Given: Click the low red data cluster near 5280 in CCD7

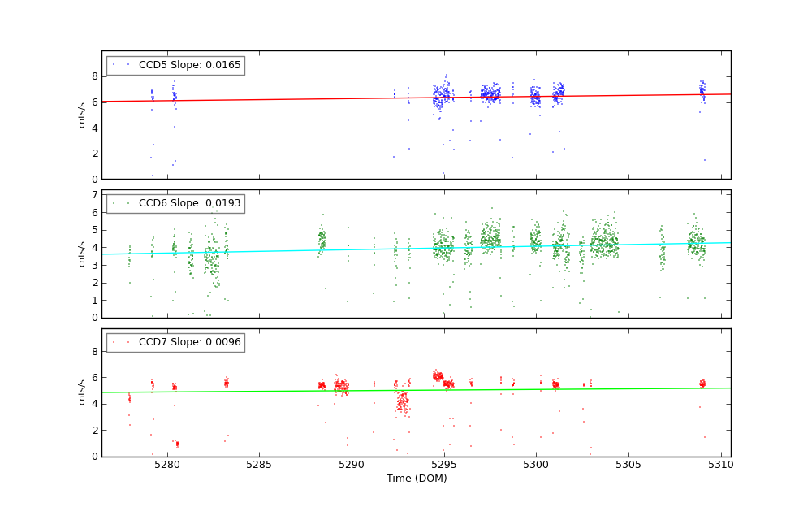Looking at the screenshot, I should 177,444.
